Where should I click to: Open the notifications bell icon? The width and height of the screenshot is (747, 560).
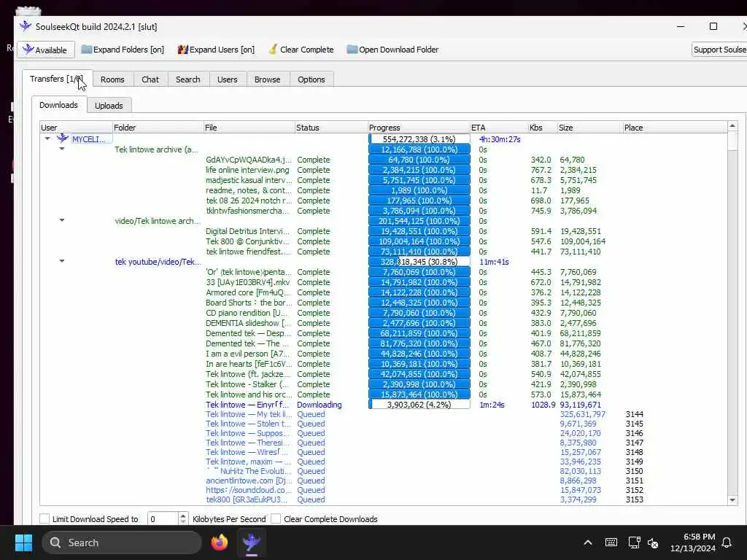coord(727,542)
